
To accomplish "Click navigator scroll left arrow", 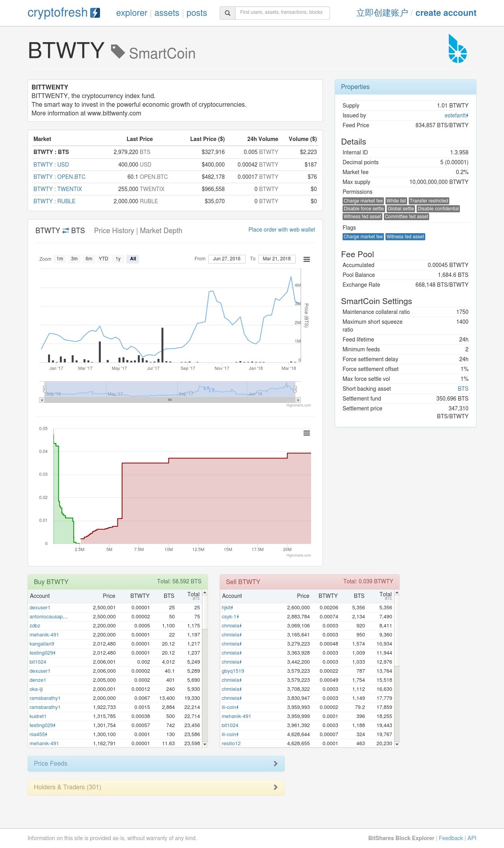I will click(42, 400).
